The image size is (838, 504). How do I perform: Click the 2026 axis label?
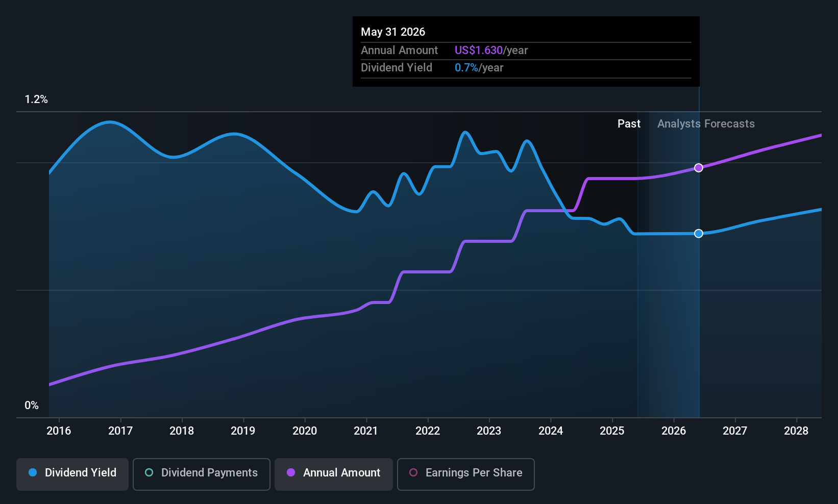click(674, 431)
